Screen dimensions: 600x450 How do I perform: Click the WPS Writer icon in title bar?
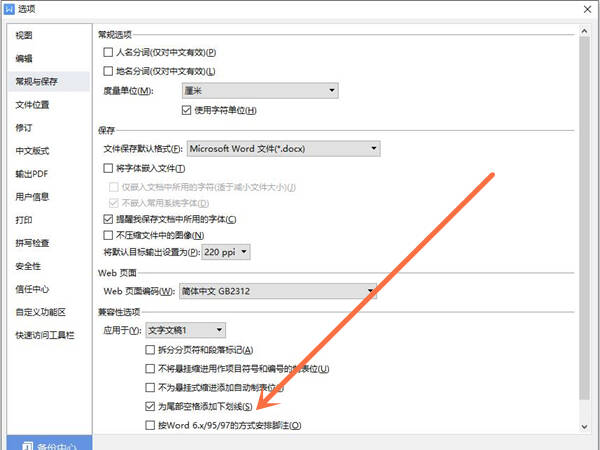(x=9, y=9)
